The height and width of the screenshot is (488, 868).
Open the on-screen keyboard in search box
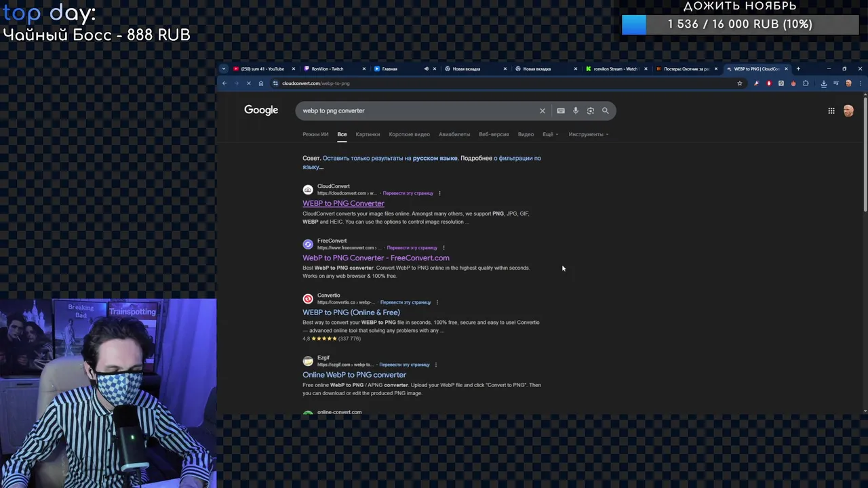click(x=561, y=110)
